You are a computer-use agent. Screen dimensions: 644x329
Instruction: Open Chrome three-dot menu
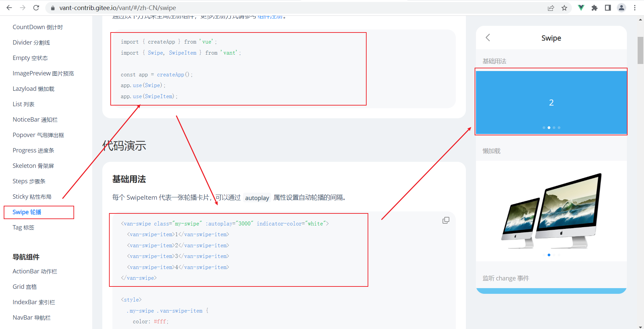coord(635,8)
